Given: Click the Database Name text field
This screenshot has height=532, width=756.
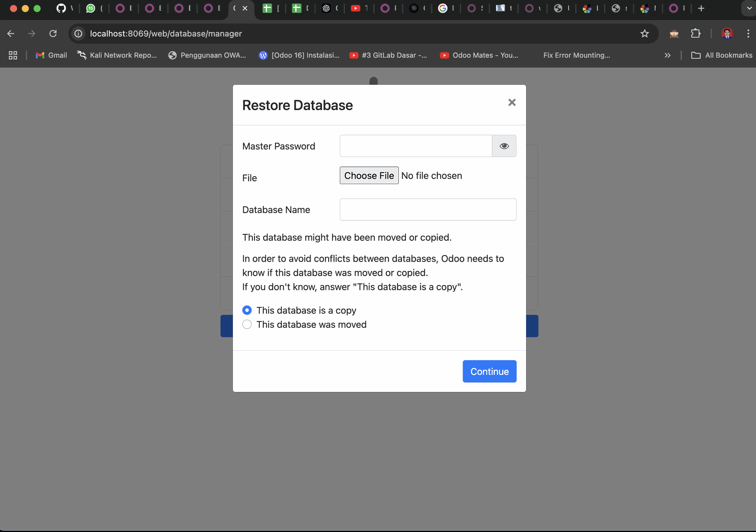Looking at the screenshot, I should click(428, 210).
